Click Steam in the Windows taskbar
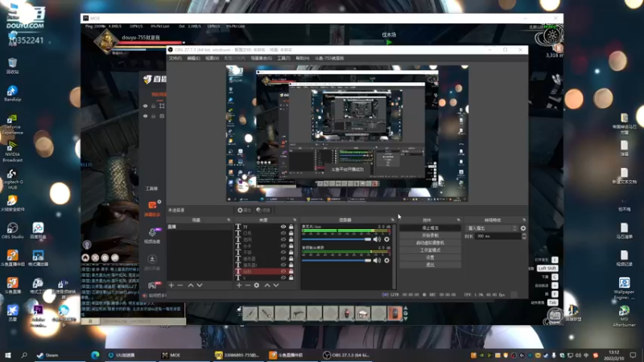 47,355
